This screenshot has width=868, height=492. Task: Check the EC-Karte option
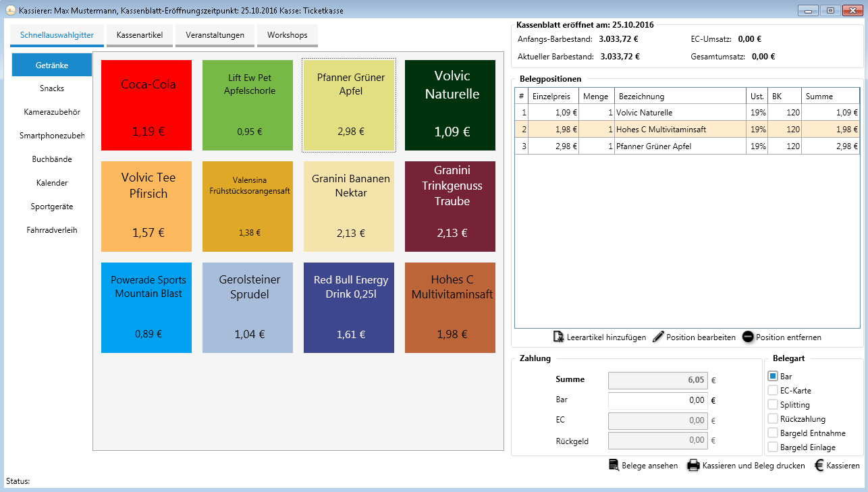(773, 390)
